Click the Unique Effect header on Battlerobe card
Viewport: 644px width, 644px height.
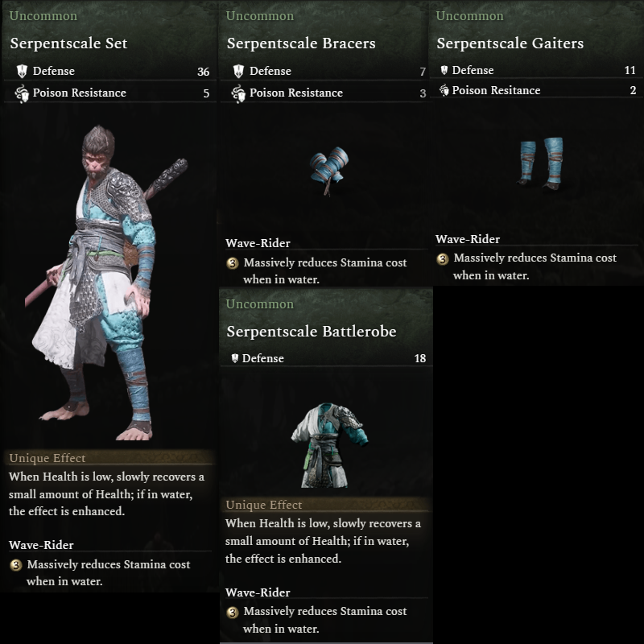[x=264, y=505]
